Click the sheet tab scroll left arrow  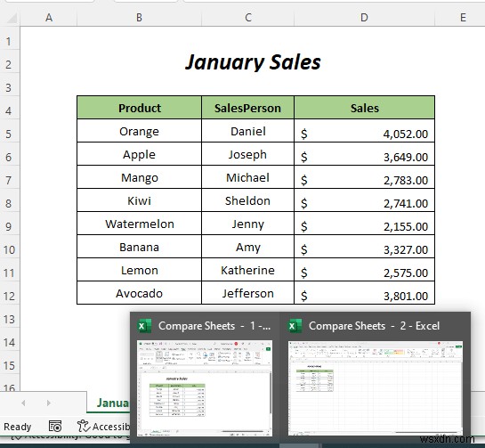(23, 403)
